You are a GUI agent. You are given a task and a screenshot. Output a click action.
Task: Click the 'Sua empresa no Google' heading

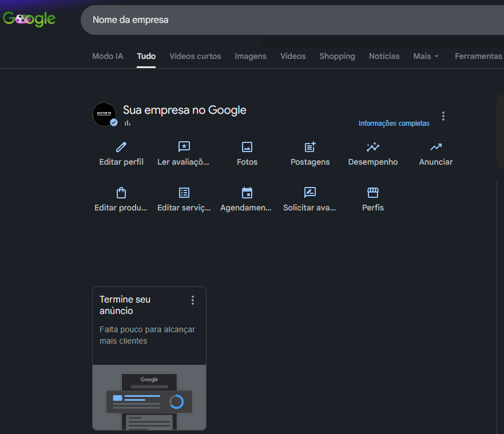[x=185, y=110]
